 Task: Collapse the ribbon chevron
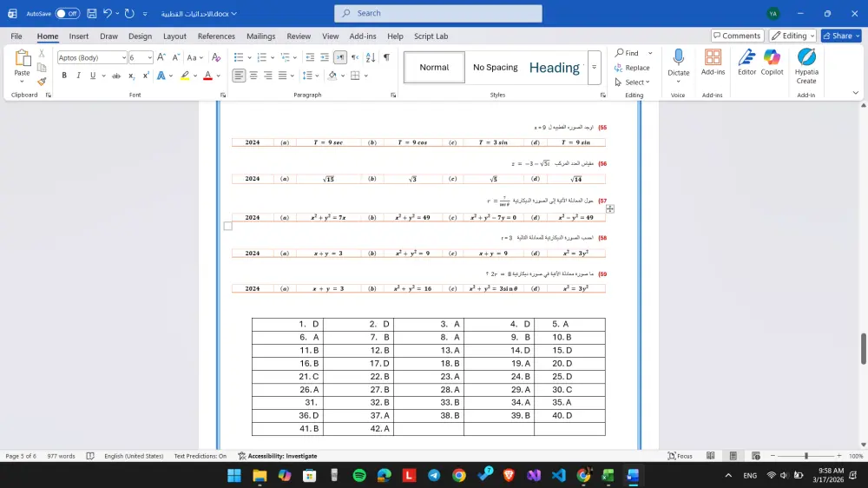[855, 93]
